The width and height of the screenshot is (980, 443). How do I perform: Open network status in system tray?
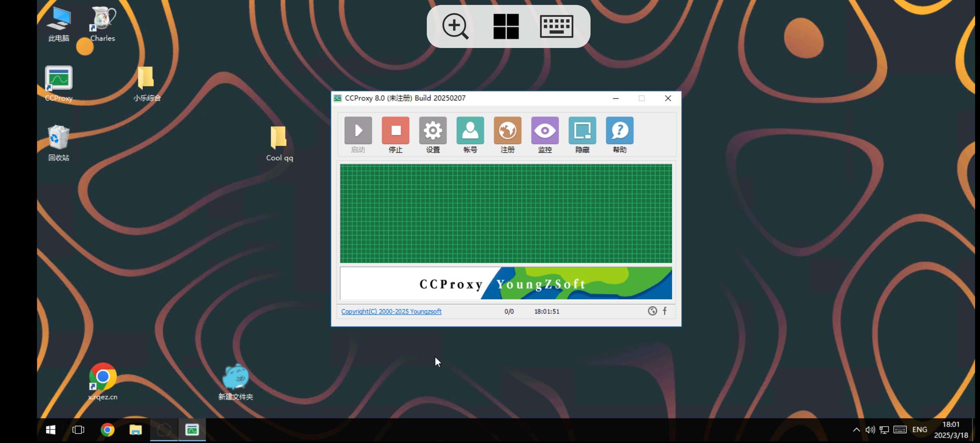click(884, 429)
